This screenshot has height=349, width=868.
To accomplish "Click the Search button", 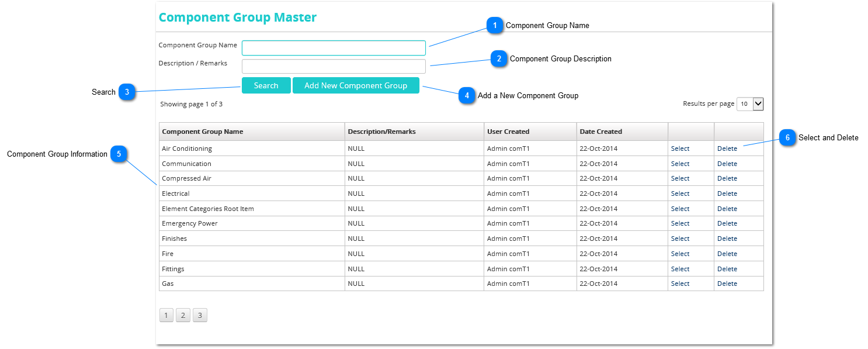I will pyautogui.click(x=266, y=85).
